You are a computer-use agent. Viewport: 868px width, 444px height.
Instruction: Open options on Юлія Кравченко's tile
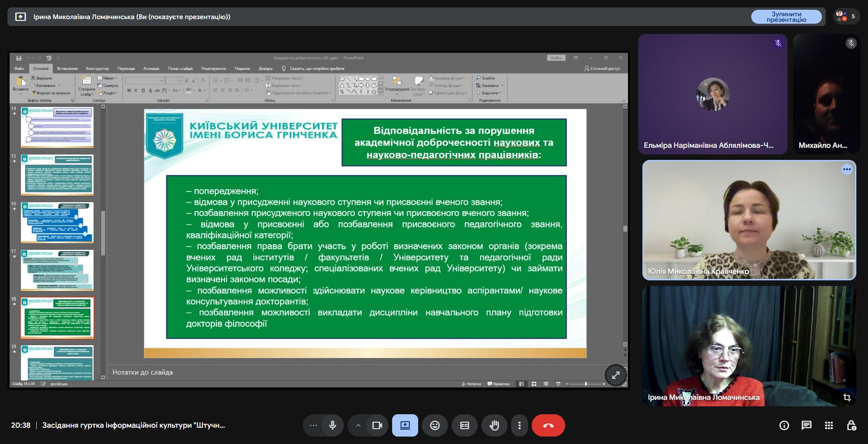coord(847,169)
